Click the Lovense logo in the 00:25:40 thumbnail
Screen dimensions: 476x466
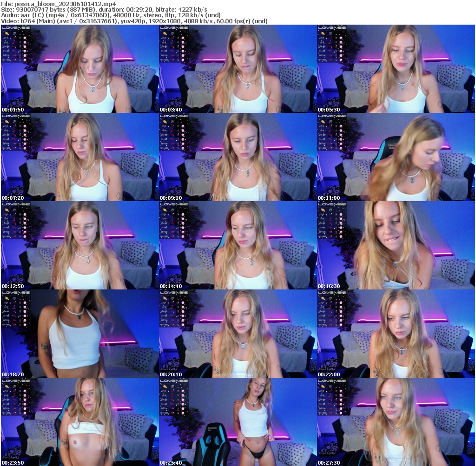click(173, 381)
